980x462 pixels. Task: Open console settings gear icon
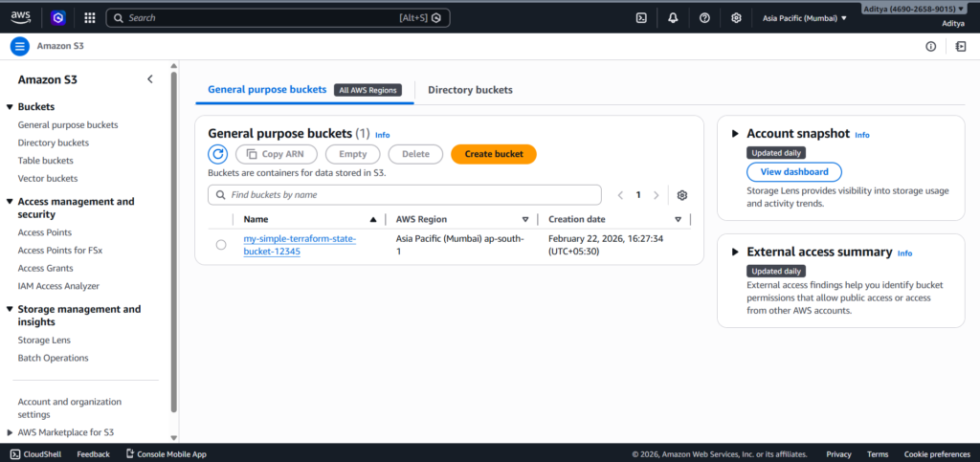tap(736, 17)
